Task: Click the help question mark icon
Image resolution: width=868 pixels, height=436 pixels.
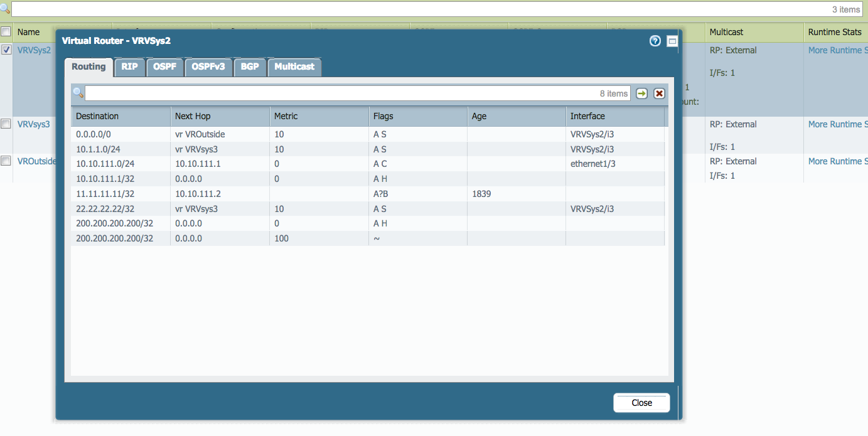Action: (x=655, y=41)
